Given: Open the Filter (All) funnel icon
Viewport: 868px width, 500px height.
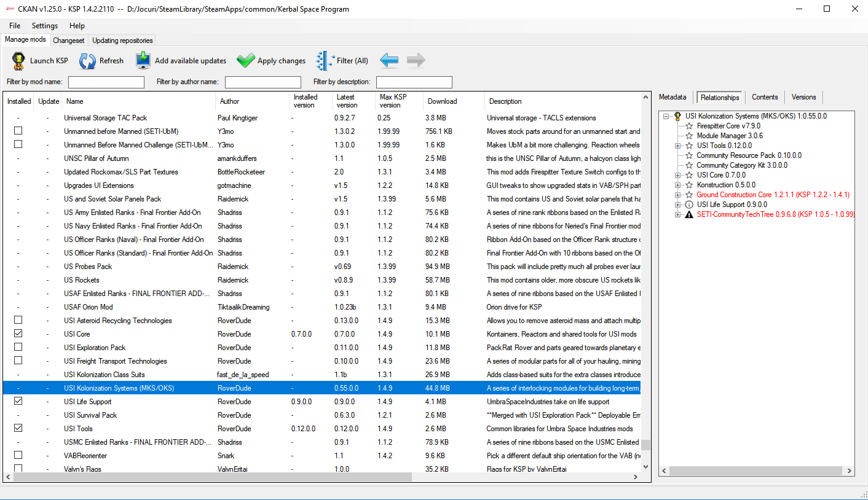Looking at the screenshot, I should tap(325, 61).
